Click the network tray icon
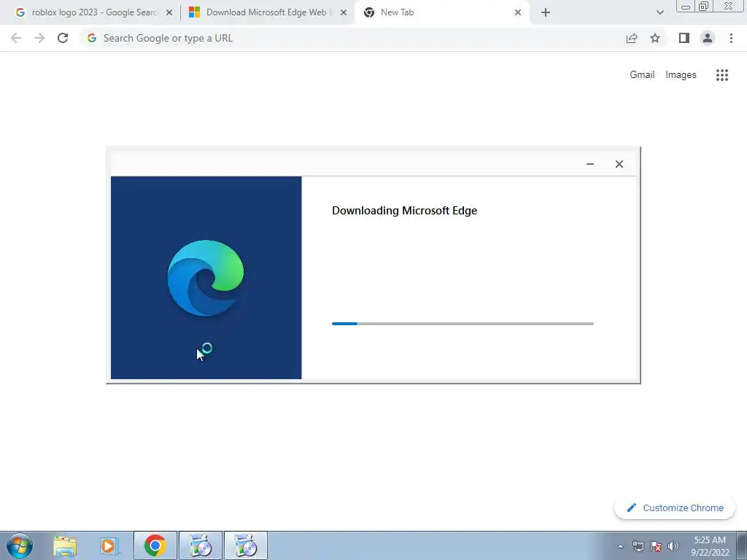Image resolution: width=747 pixels, height=560 pixels. tap(638, 546)
